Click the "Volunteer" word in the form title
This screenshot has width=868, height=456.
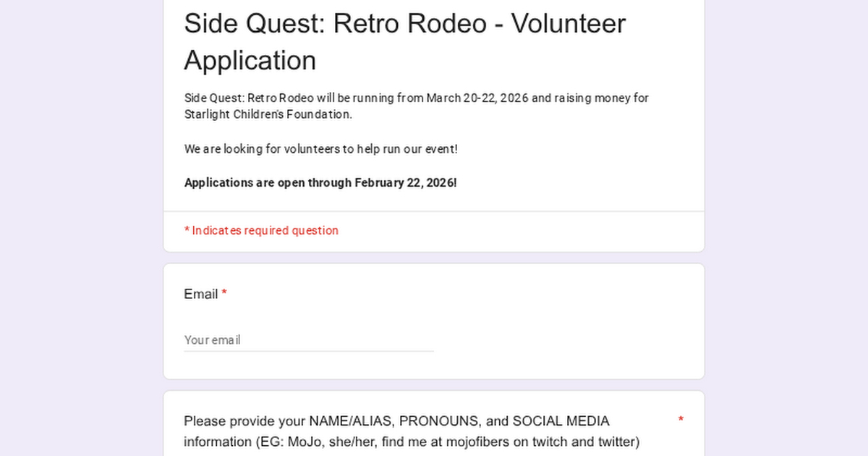568,24
